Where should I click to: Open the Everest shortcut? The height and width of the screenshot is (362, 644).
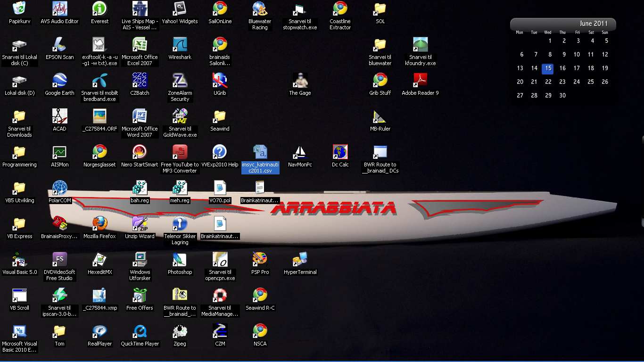tap(99, 8)
